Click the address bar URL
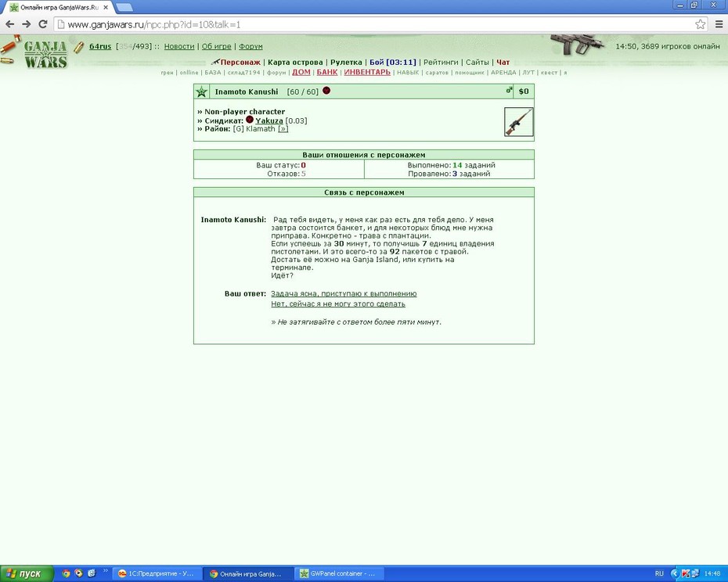Image resolution: width=728 pixels, height=582 pixels. (154, 24)
